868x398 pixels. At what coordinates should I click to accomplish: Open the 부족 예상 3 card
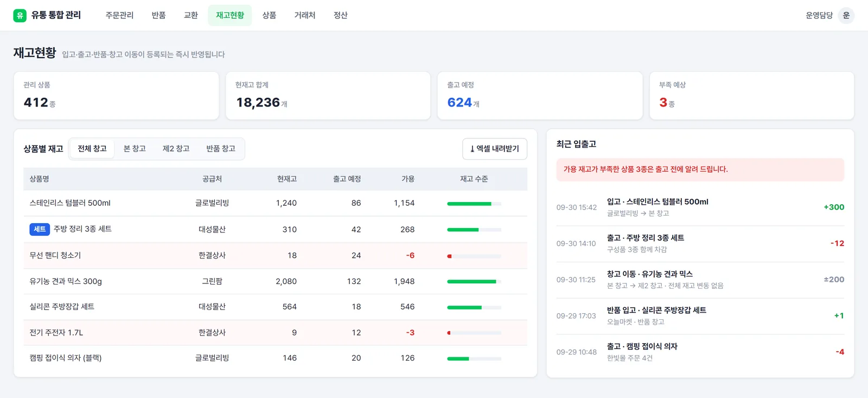[x=752, y=96]
